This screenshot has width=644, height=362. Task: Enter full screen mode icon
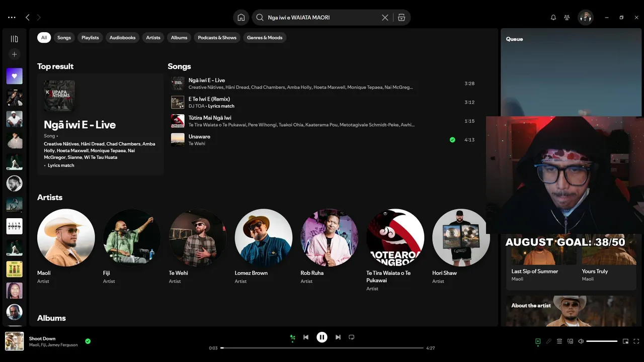[x=636, y=341]
